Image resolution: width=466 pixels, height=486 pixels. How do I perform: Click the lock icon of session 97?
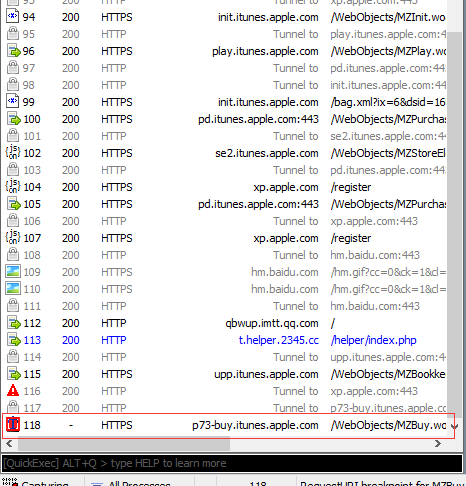(13, 68)
